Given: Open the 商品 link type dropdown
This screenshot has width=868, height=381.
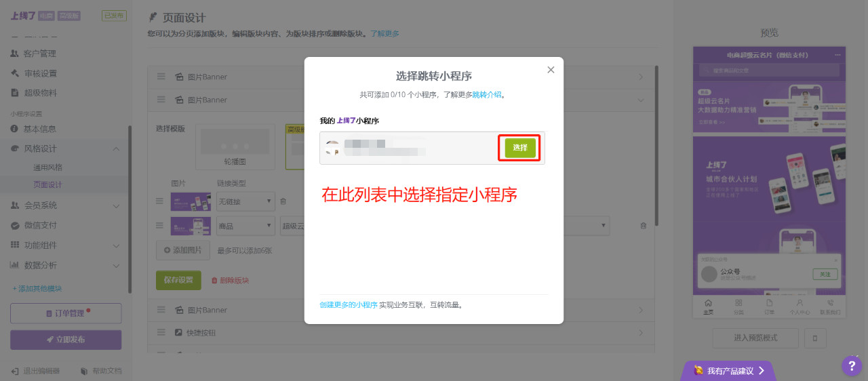Looking at the screenshot, I should click(x=245, y=226).
